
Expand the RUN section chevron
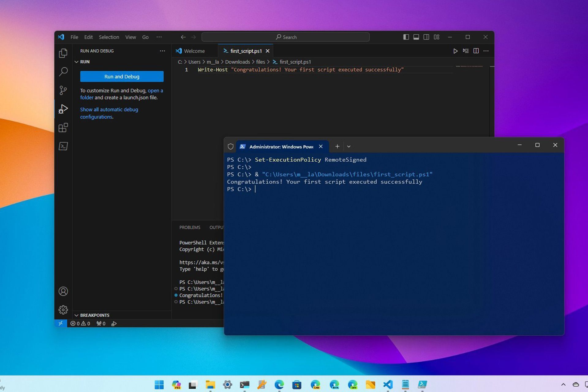click(76, 62)
